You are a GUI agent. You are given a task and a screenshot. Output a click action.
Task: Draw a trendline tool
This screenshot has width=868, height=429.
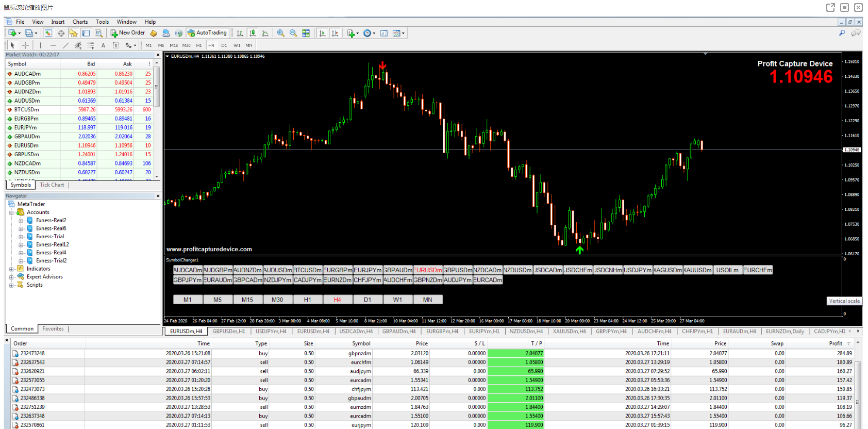[x=65, y=45]
